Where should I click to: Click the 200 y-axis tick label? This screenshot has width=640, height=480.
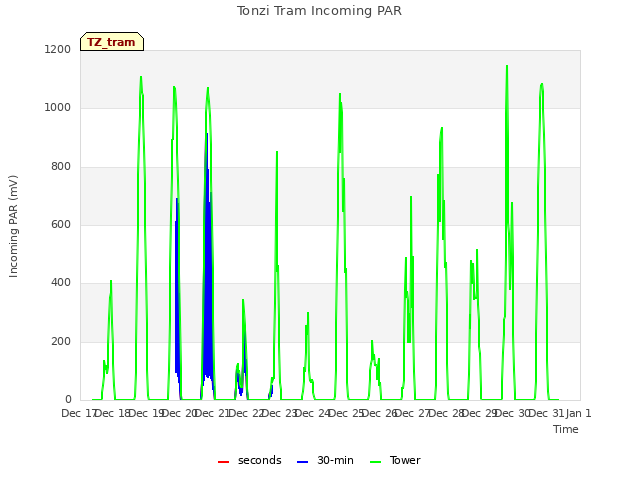point(61,341)
